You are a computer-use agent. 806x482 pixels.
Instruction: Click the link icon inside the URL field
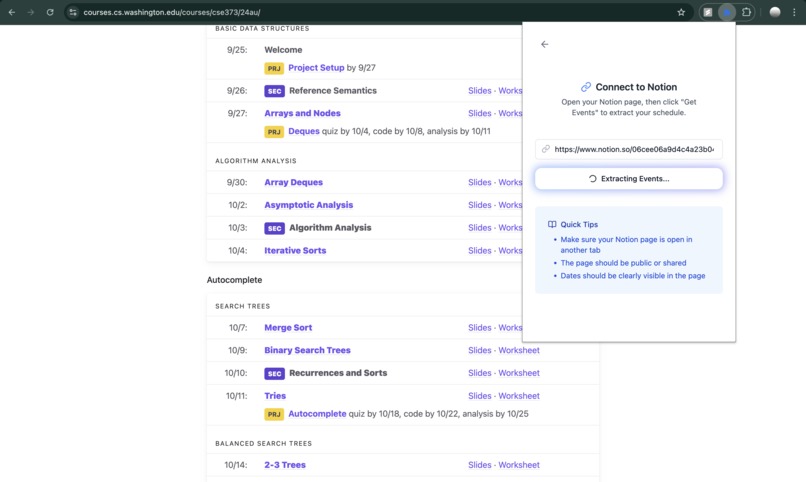tap(546, 149)
